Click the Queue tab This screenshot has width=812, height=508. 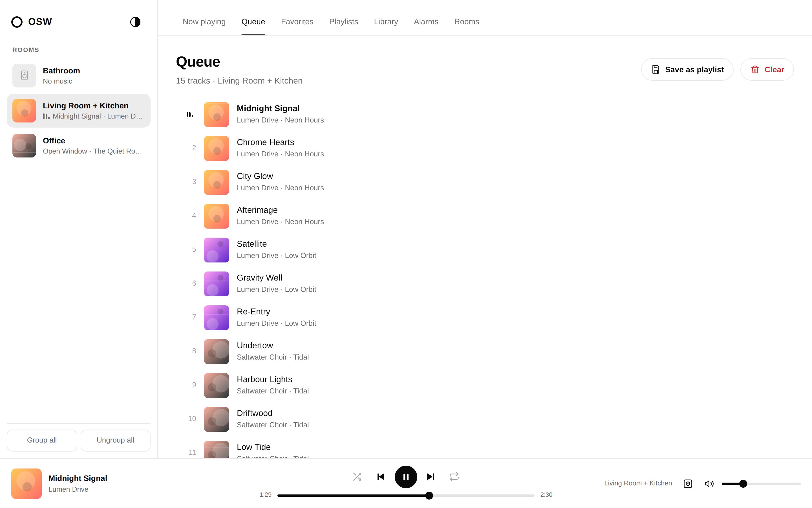253,22
